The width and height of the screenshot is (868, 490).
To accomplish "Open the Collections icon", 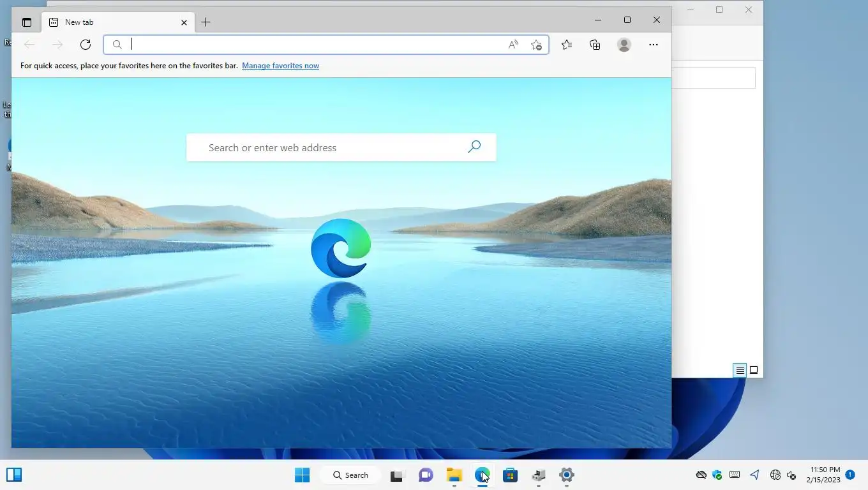I will [x=595, y=45].
